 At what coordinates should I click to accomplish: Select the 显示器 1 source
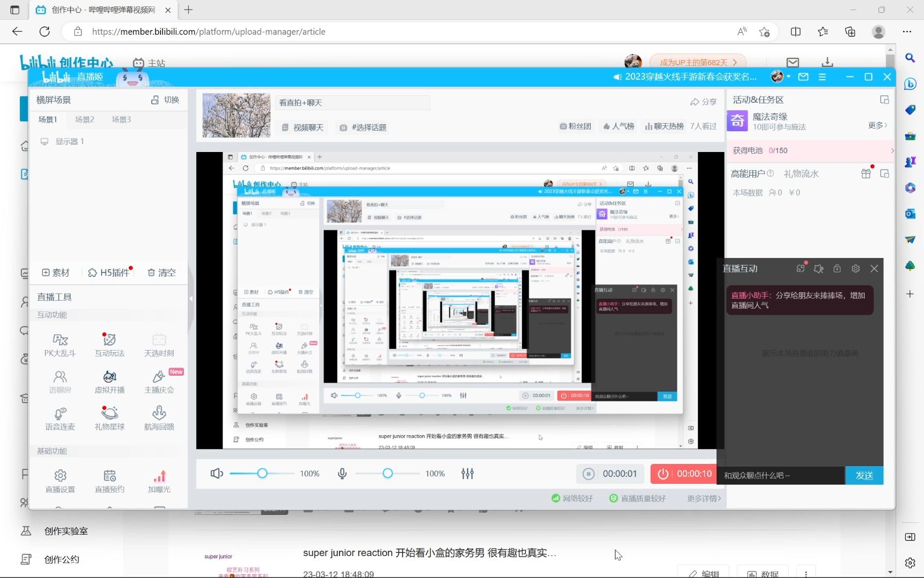click(x=63, y=141)
